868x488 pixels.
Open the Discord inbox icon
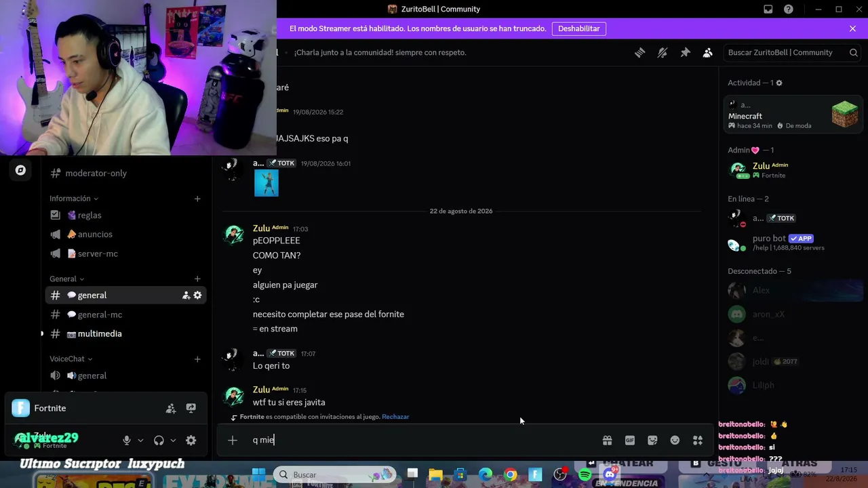coord(768,9)
